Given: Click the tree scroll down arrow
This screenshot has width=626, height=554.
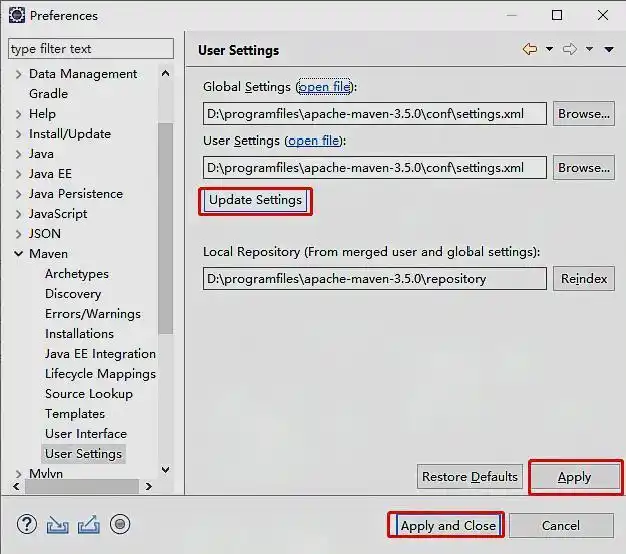Looking at the screenshot, I should coord(165,469).
